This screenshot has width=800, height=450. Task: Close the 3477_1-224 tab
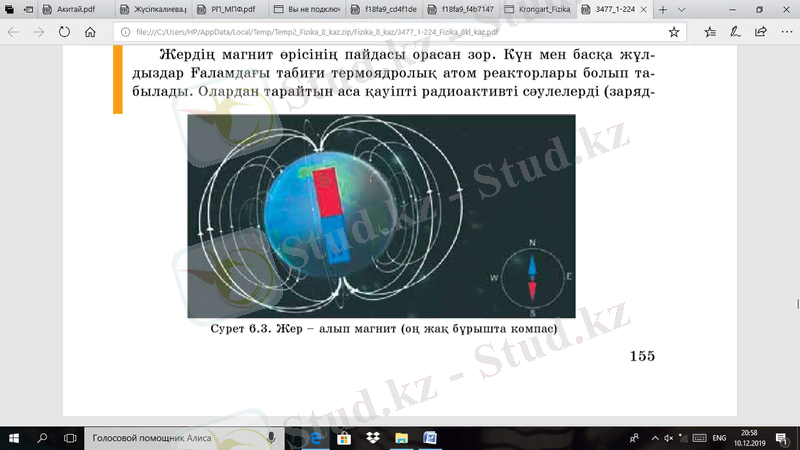coord(643,9)
